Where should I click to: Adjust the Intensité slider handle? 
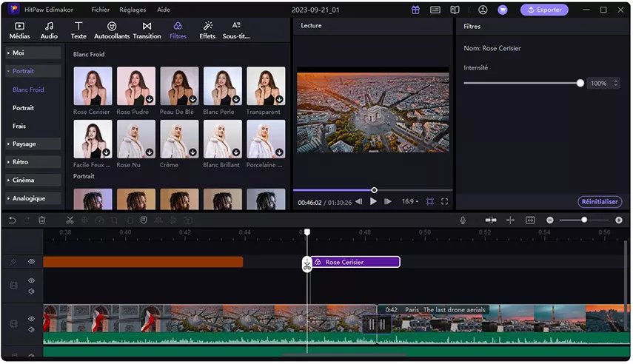(x=580, y=83)
